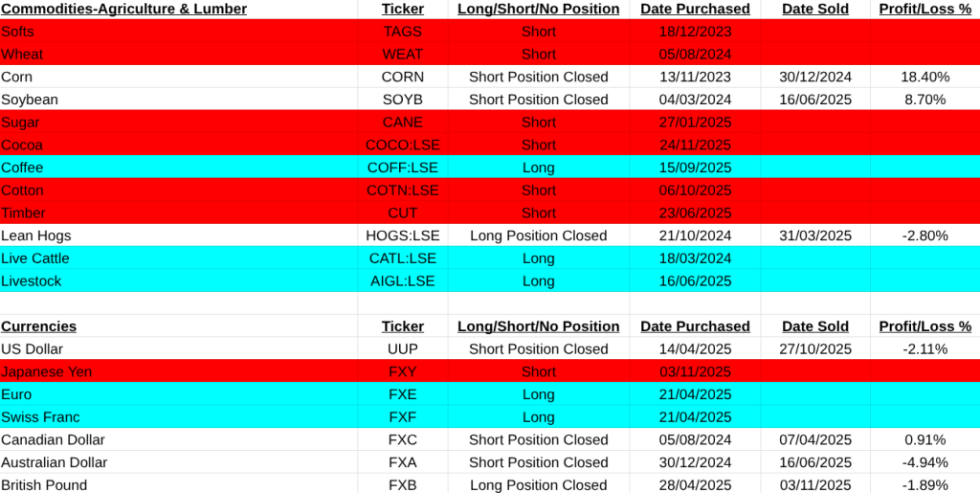Select Australian Dollar's -4.94% loss cell
Image resolution: width=980 pixels, height=493 pixels.
tap(924, 462)
